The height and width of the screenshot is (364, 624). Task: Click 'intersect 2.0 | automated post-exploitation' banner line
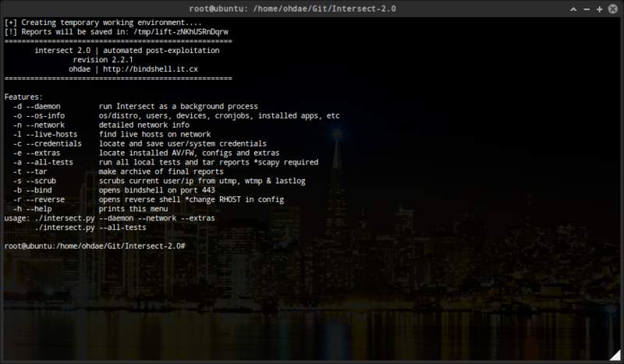pyautogui.click(x=127, y=51)
